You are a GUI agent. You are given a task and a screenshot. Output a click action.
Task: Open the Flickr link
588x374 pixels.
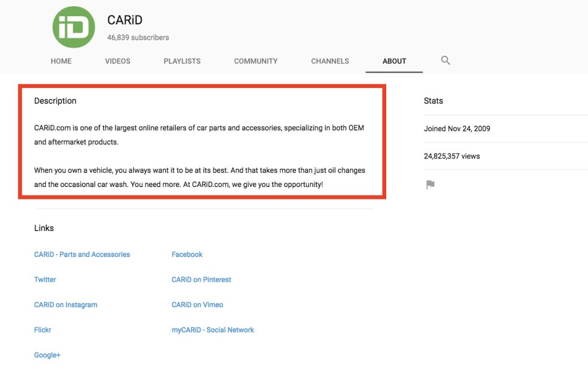point(43,330)
